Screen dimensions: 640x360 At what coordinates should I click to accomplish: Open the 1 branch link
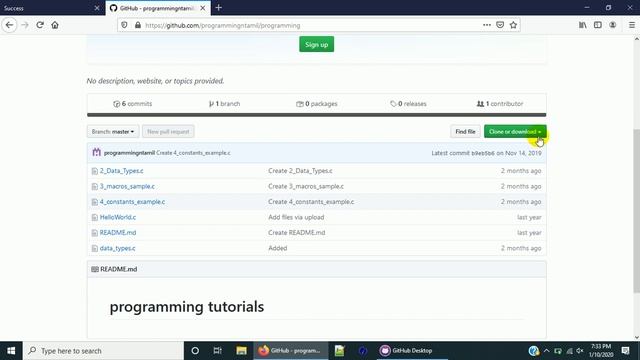click(x=224, y=104)
